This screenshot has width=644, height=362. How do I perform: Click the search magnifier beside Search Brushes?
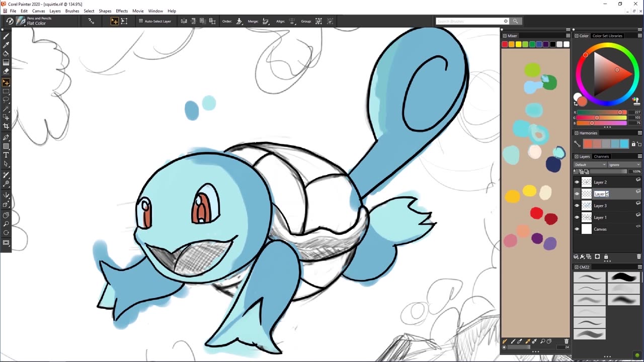click(x=515, y=21)
